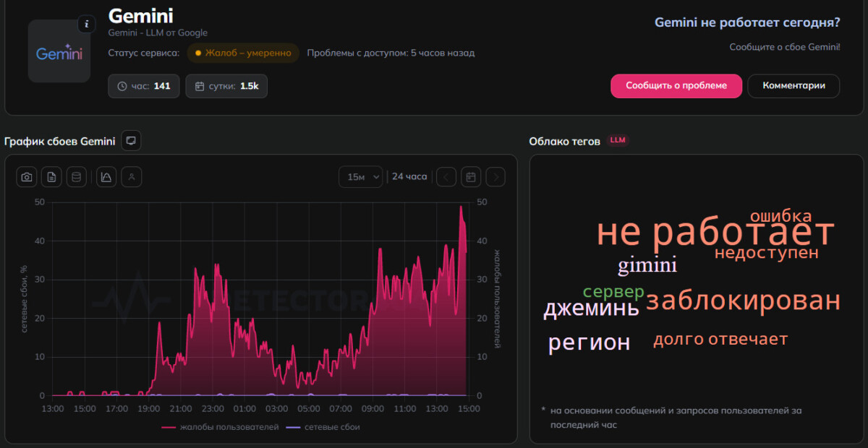Screen dimensions: 868x448
Task: Click the Облако тегов heading
Action: 564,142
